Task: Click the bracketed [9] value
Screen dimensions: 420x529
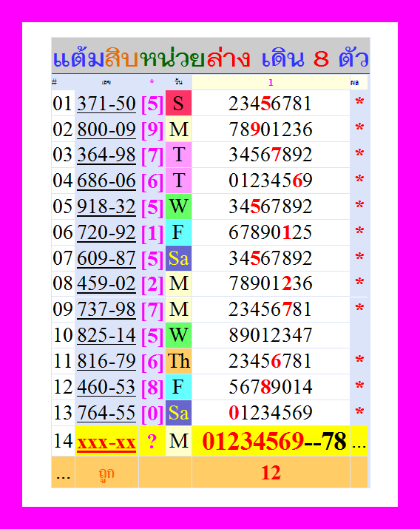Action: [x=152, y=129]
